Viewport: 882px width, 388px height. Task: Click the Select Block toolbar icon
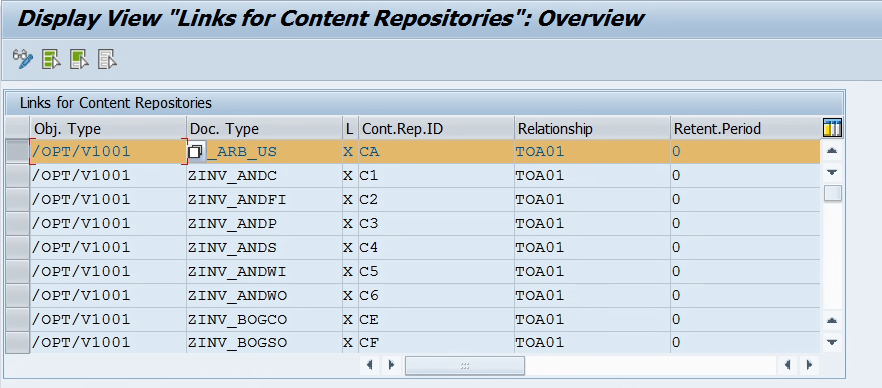pyautogui.click(x=79, y=59)
